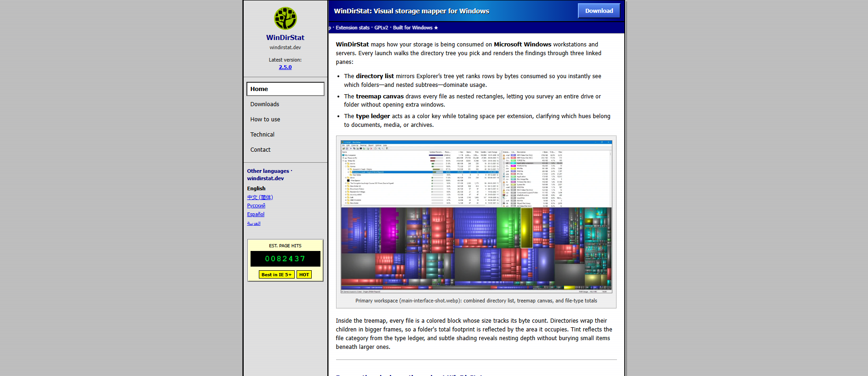This screenshot has height=376, width=868.
Task: Click the Primary workspace image caption
Action: pos(476,301)
